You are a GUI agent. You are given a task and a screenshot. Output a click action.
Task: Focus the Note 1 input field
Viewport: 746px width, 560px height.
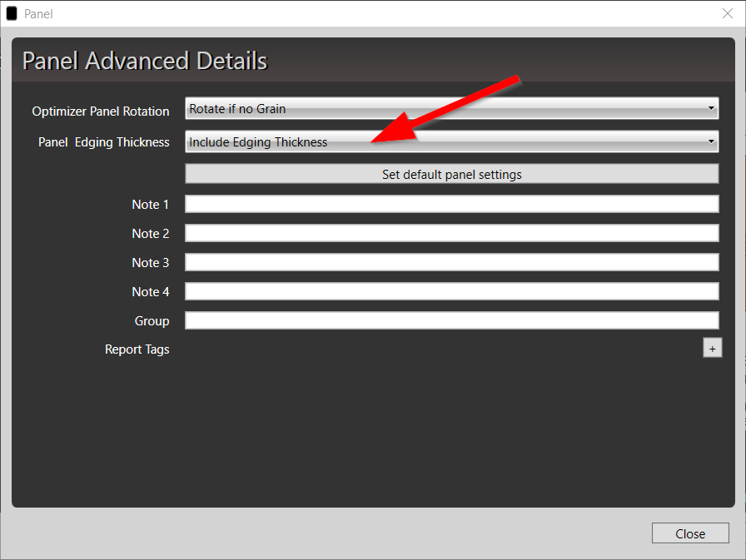point(451,204)
